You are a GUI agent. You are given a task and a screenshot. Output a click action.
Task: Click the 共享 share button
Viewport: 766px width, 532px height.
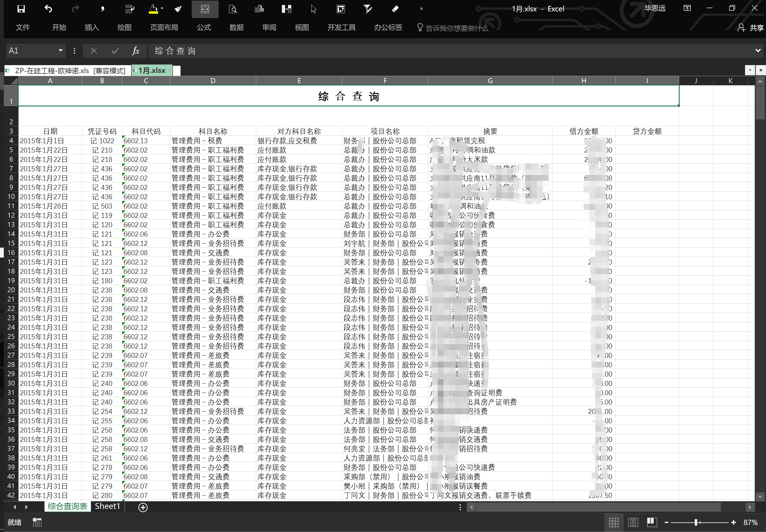751,28
